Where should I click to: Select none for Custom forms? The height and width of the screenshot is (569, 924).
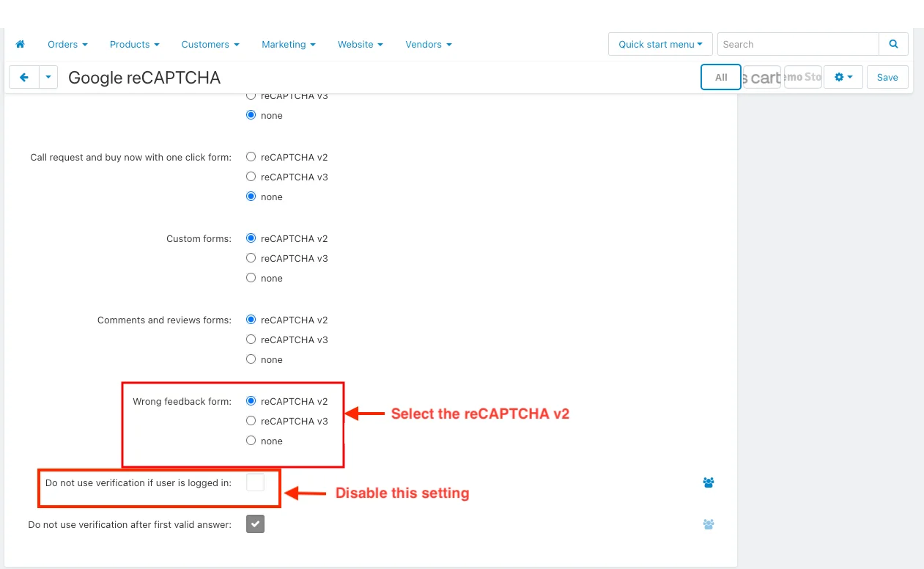pos(251,278)
